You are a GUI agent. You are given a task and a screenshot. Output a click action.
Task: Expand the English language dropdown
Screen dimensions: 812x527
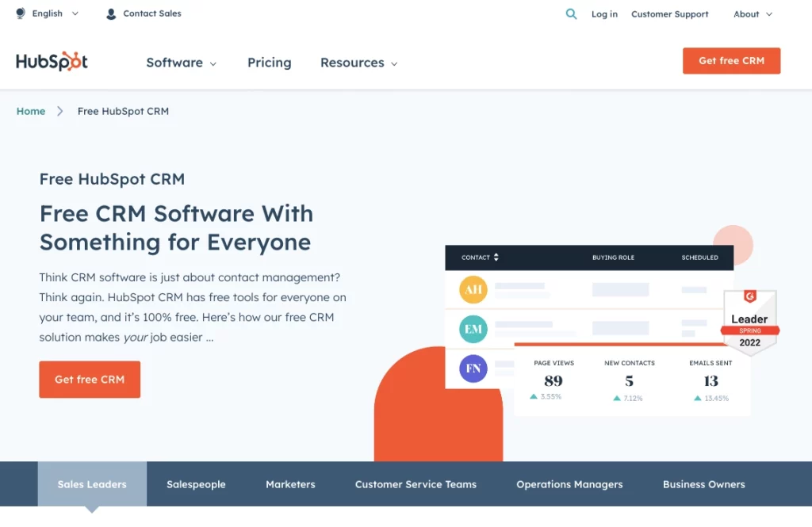tap(55, 13)
